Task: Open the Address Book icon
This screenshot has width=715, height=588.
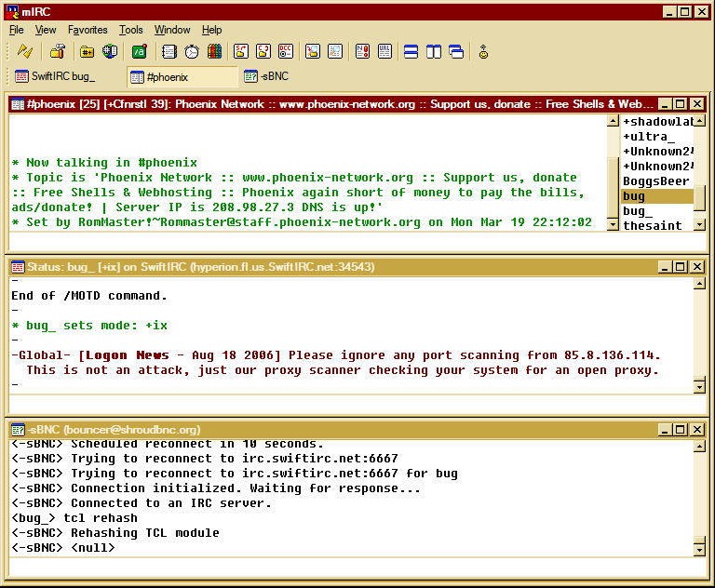Action: click(x=169, y=51)
